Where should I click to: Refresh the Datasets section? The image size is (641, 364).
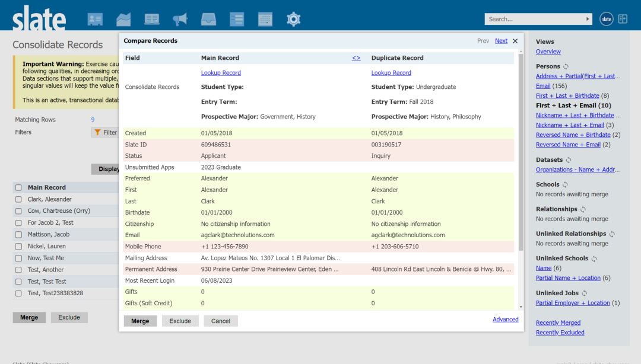pyautogui.click(x=569, y=159)
